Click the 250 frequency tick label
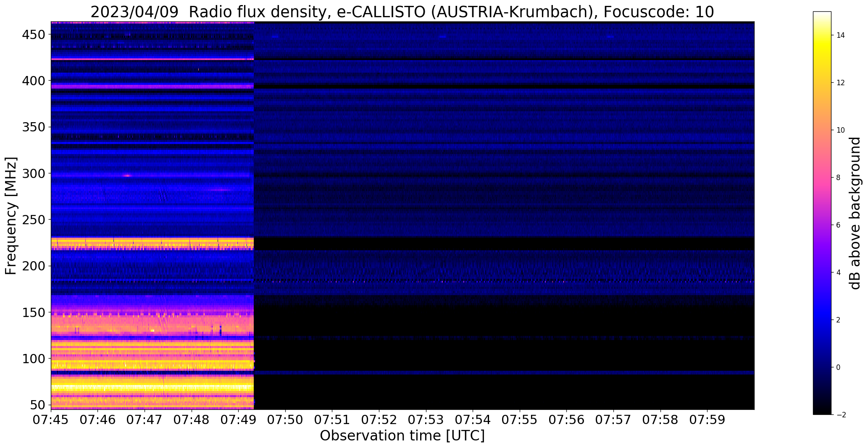This screenshot has height=448, width=868. [33, 220]
